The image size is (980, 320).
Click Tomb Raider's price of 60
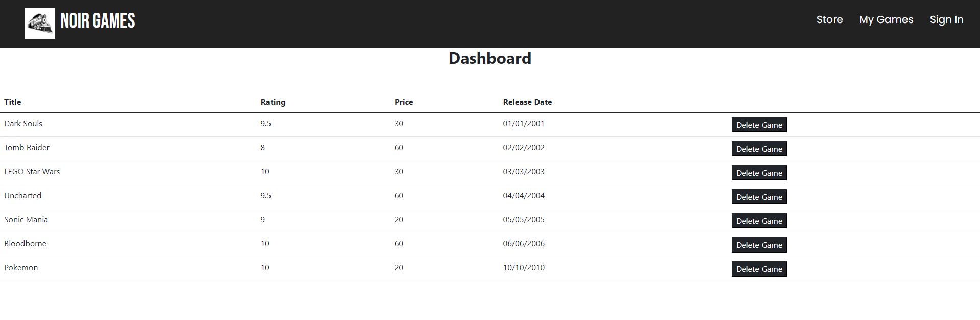point(399,147)
